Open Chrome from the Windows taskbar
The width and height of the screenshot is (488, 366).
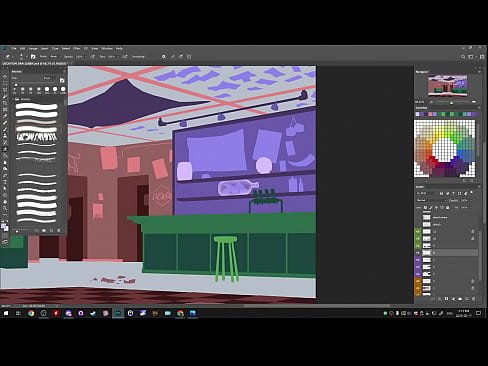click(x=31, y=313)
